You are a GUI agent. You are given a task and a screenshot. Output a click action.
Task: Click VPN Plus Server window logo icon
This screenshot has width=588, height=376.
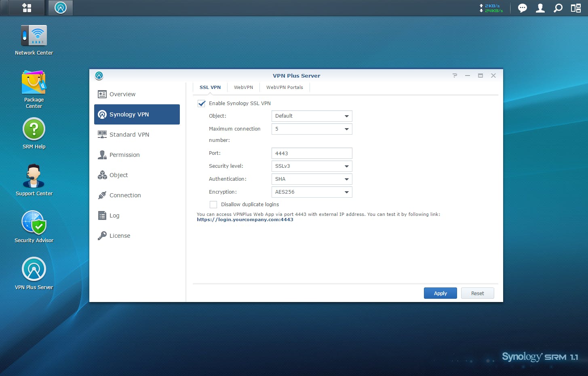(x=99, y=76)
